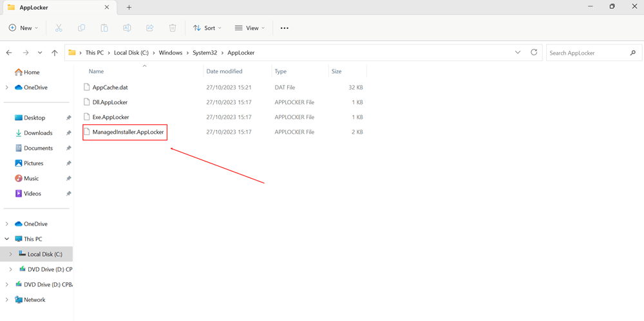The width and height of the screenshot is (644, 321).
Task: Sort by the Size column header
Action: 336,71
